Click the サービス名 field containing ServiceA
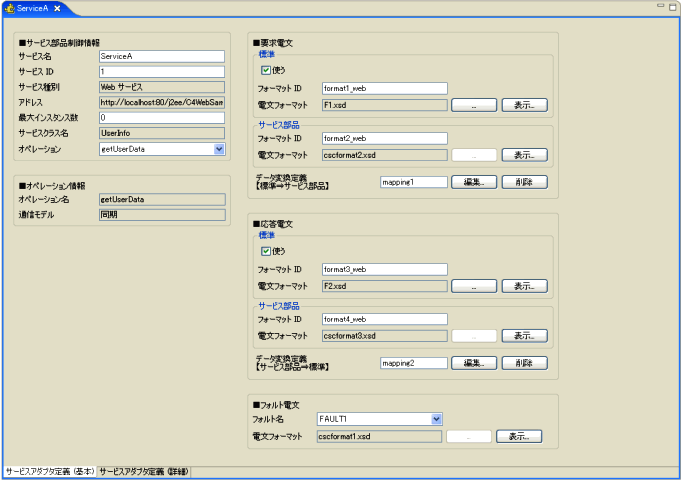Screen dimensions: 683x481 click(161, 57)
